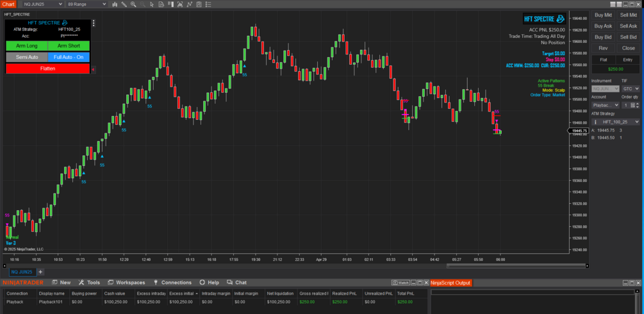This screenshot has width=644, height=314.
Task: Toggle Arm Short button
Action: [69, 46]
